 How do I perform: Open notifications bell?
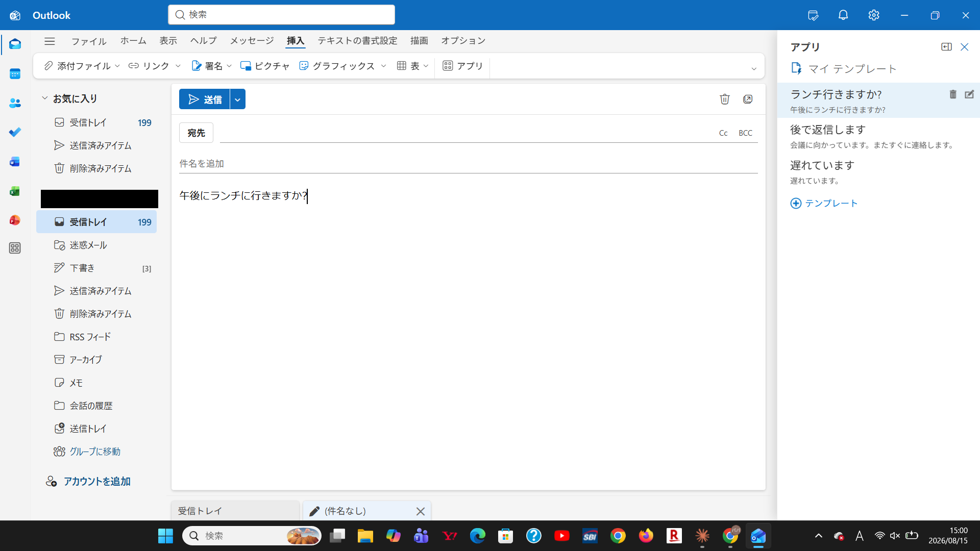coord(843,15)
